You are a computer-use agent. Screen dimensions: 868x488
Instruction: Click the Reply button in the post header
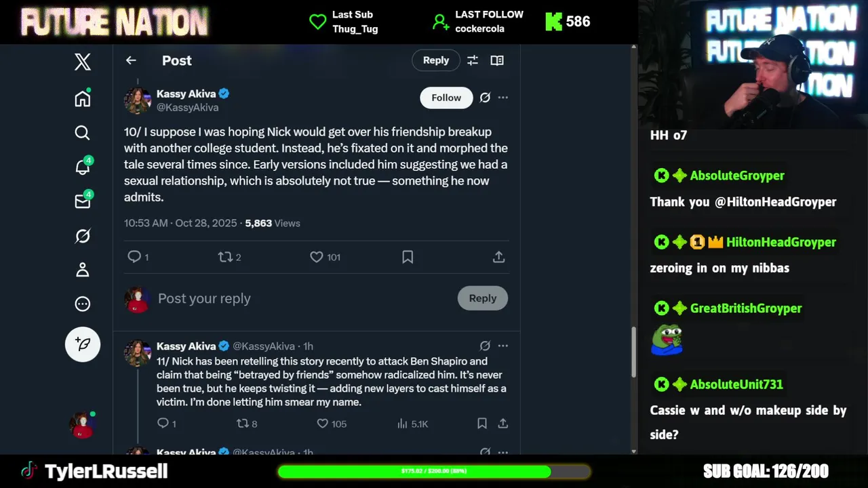[x=436, y=60]
